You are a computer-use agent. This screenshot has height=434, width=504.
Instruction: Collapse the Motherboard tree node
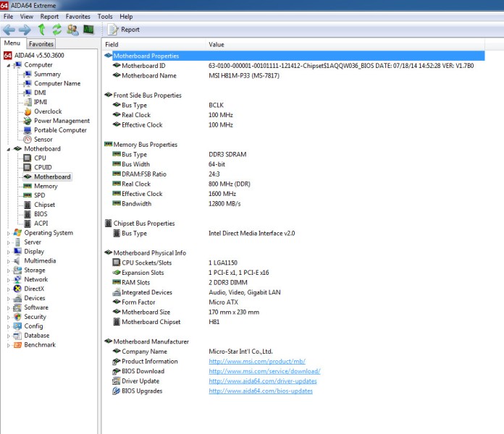click(x=9, y=149)
